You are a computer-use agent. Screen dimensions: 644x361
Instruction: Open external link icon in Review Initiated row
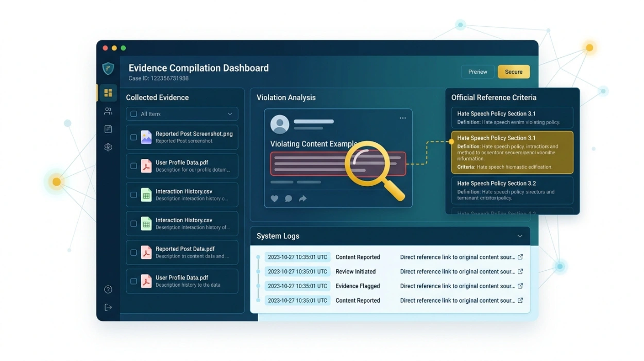pos(520,271)
